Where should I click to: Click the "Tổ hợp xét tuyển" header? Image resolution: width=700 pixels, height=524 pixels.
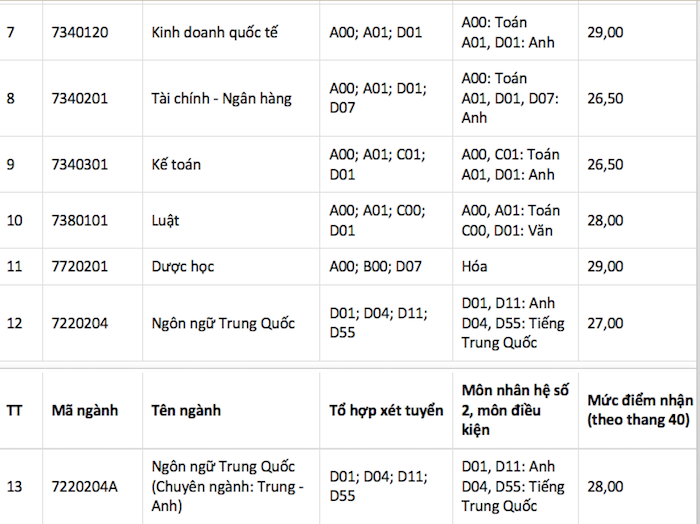pos(386,410)
